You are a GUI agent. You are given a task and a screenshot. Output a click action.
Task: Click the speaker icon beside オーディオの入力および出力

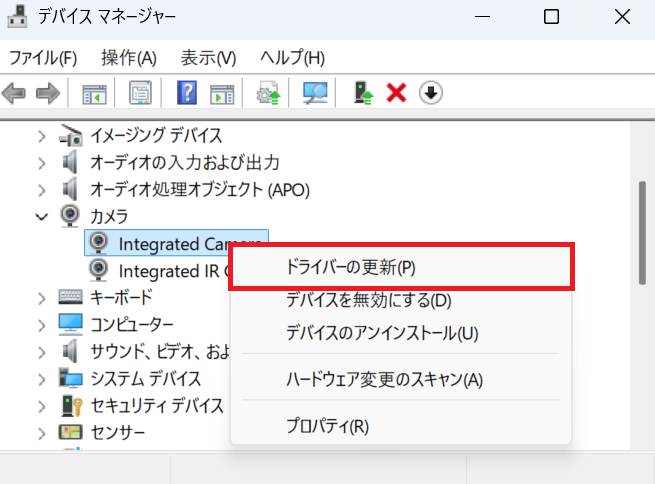pyautogui.click(x=70, y=162)
